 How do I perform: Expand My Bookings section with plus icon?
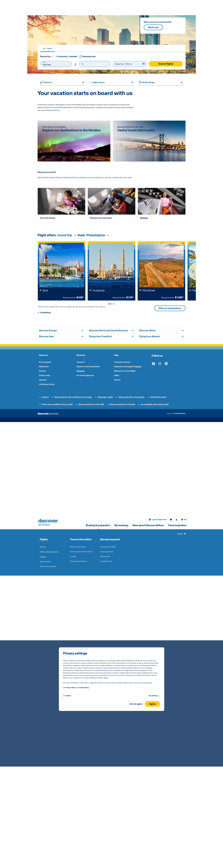click(182, 82)
